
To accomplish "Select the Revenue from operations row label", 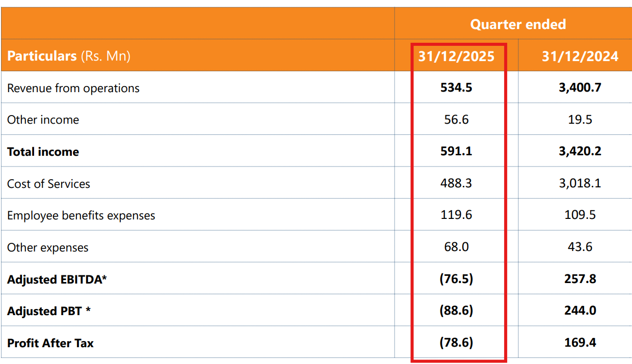I will (x=73, y=88).
